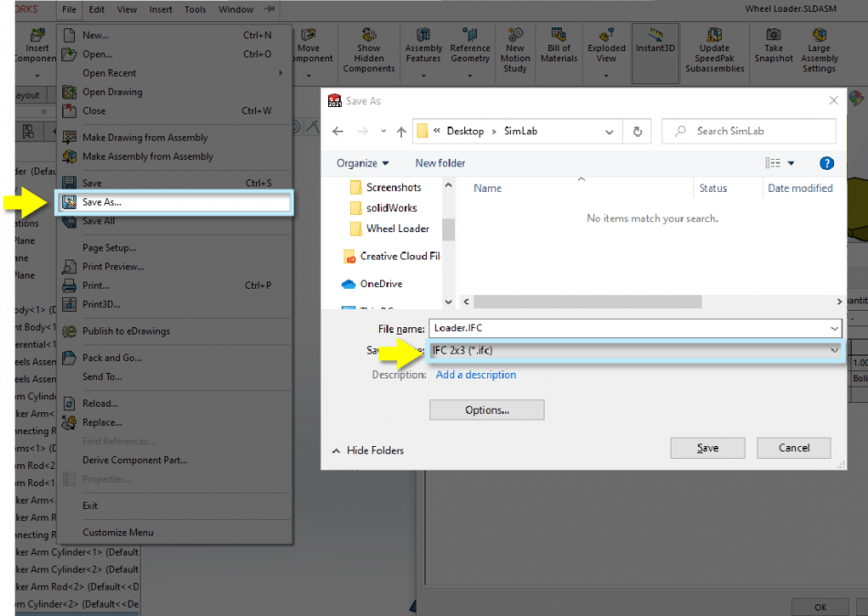Open the Tools menu
868x616 pixels.
195,9
